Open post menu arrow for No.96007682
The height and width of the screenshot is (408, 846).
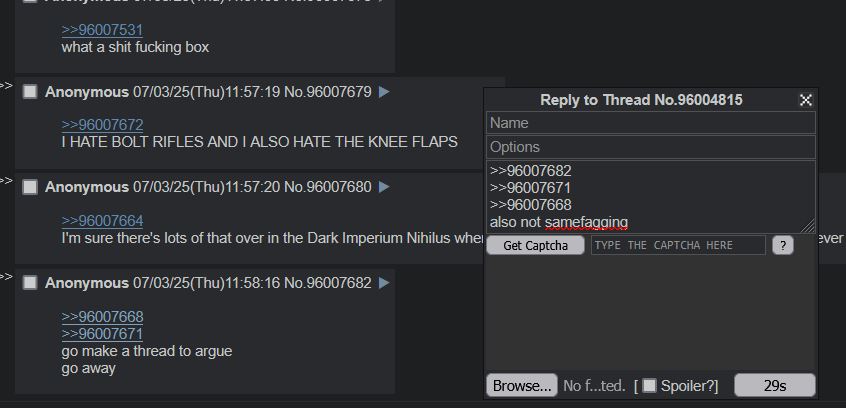point(384,283)
